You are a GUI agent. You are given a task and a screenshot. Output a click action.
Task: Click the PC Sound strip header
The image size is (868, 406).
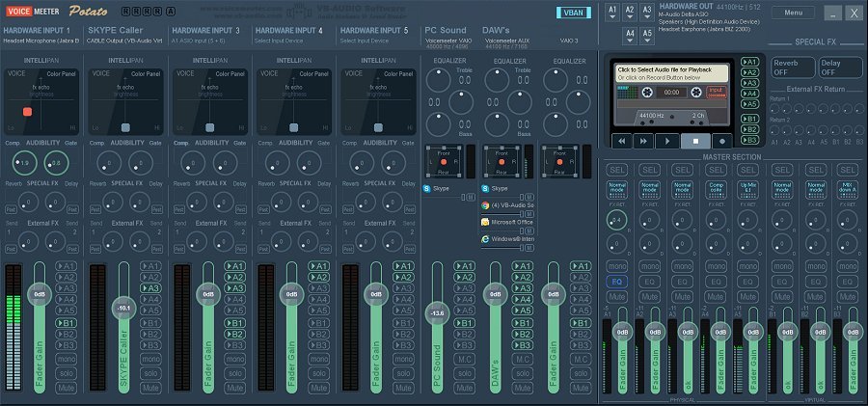446,31
